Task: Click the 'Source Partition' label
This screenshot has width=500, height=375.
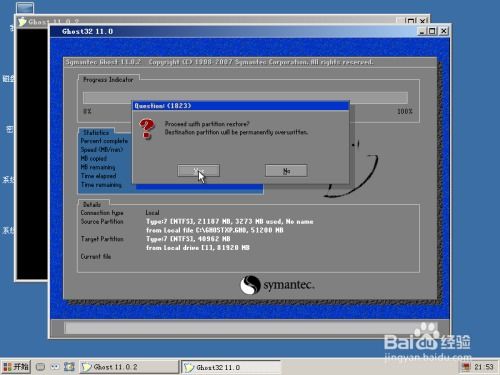Action: 102,221
